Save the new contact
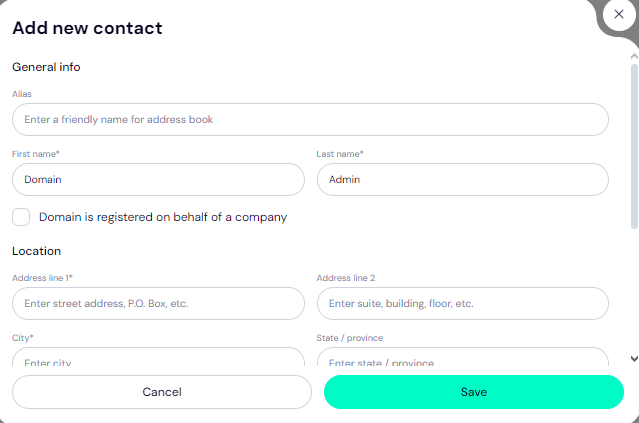 (x=473, y=392)
